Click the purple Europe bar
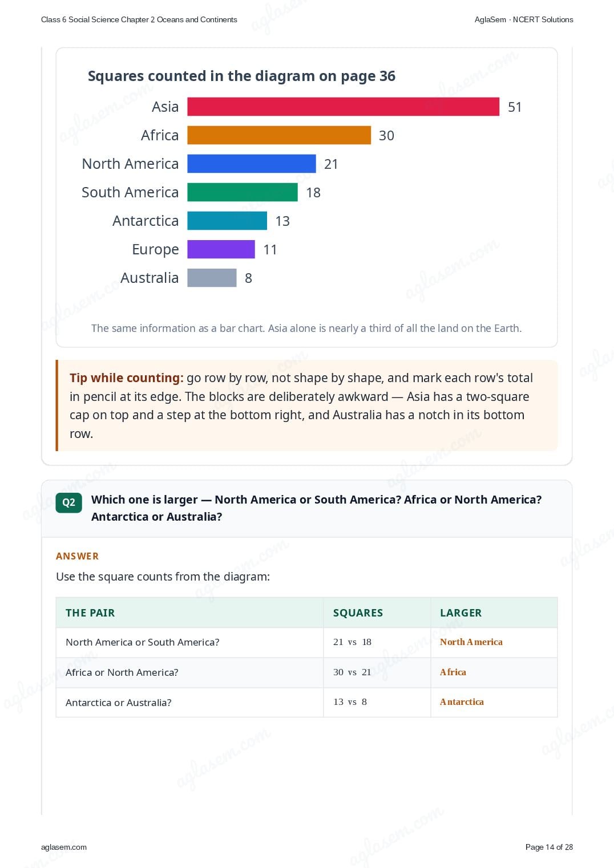Viewport: 614px width, 868px height. click(x=221, y=249)
